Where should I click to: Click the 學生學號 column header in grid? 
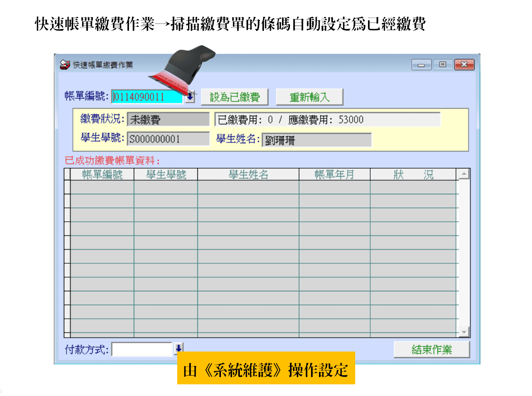coord(166,174)
